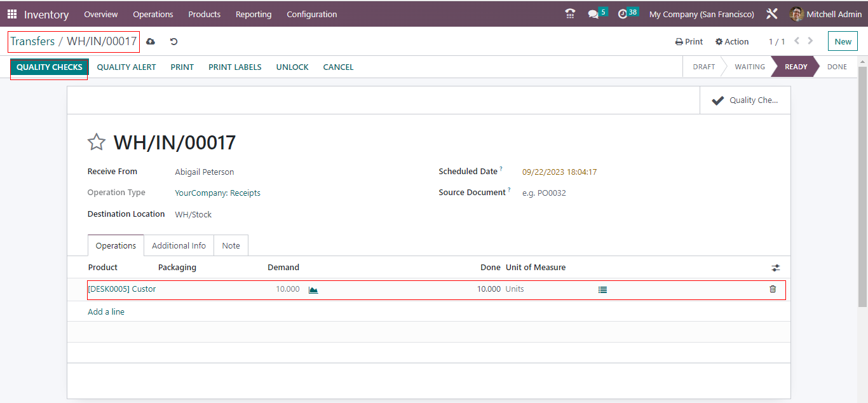Screen dimensions: 868x403
Task: Open the optional columns settings dropdown
Action: (x=776, y=268)
